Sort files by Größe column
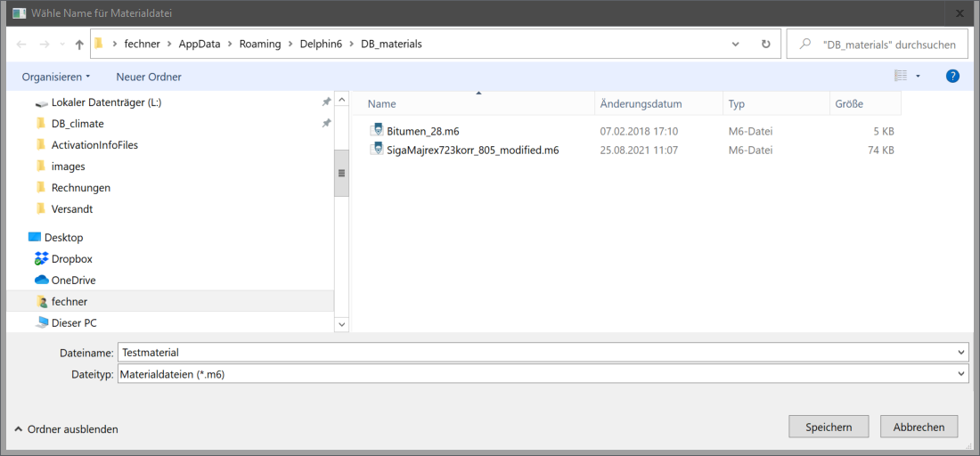This screenshot has width=980, height=456. 866,104
